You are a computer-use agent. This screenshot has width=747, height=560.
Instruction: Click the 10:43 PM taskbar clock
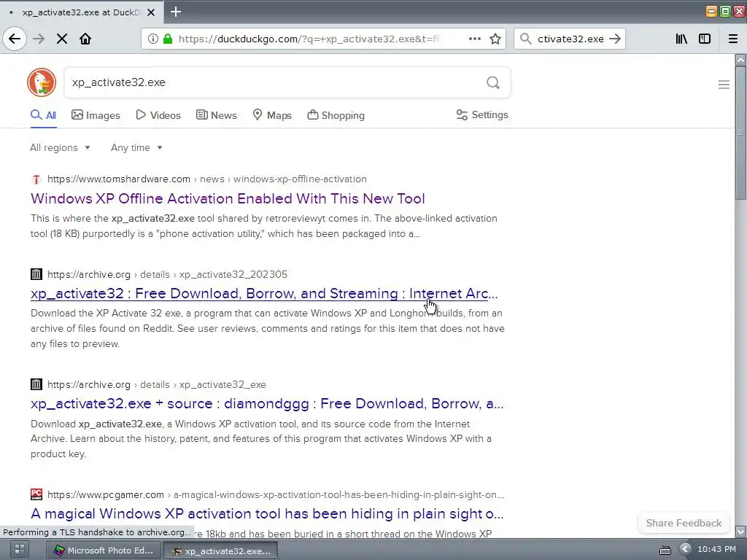(x=716, y=549)
